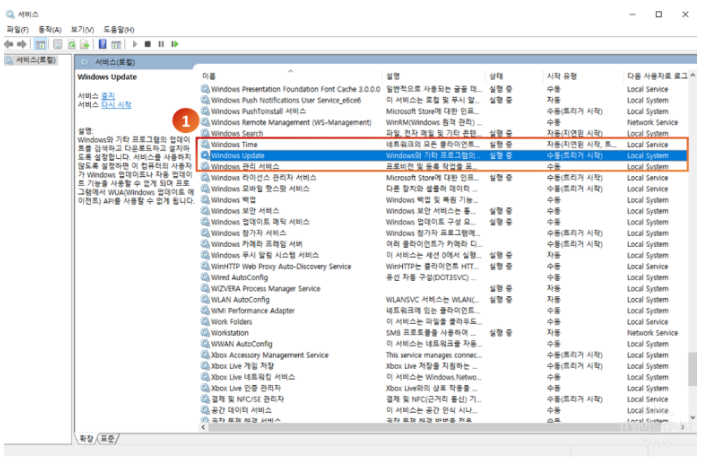Go back with the toolbar Back arrow

tap(9, 44)
